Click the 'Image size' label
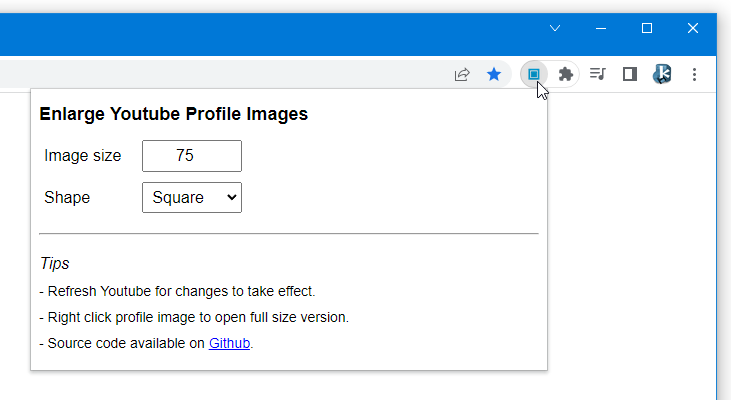The height and width of the screenshot is (400, 731). 83,156
